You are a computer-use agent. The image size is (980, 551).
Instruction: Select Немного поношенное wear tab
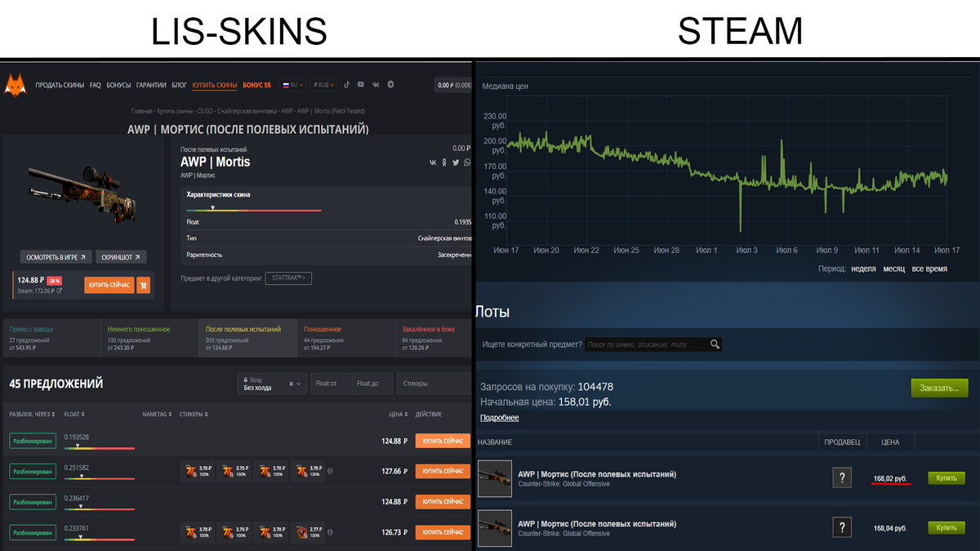(x=149, y=338)
